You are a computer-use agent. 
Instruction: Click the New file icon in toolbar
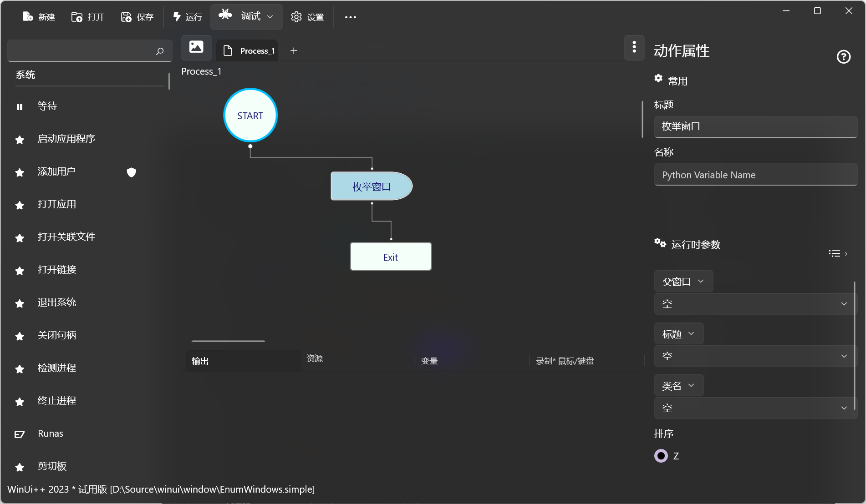point(28,17)
